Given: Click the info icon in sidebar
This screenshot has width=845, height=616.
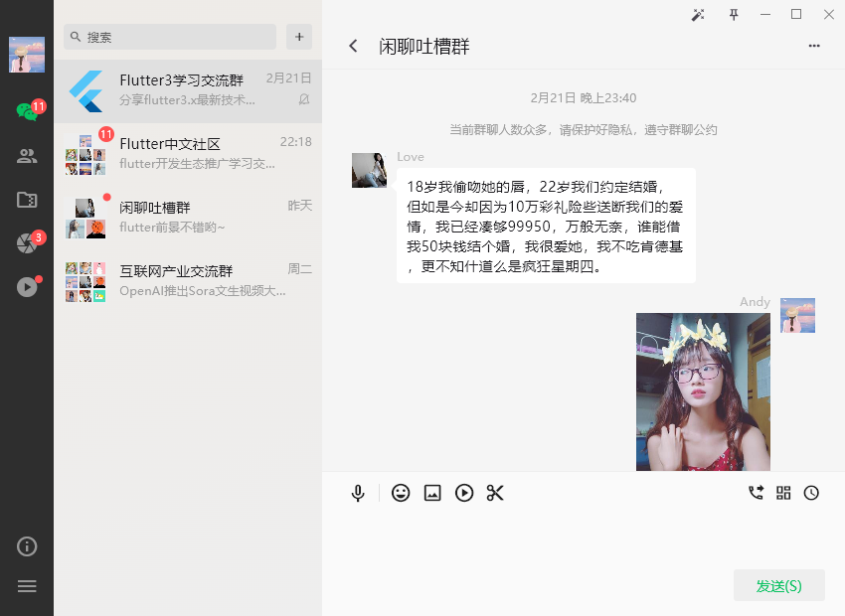Looking at the screenshot, I should pos(27,546).
